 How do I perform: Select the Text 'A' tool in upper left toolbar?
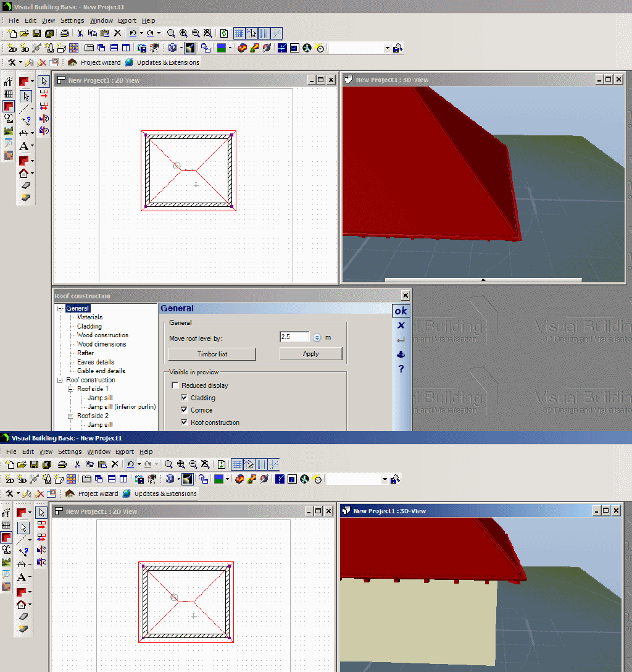point(23,146)
